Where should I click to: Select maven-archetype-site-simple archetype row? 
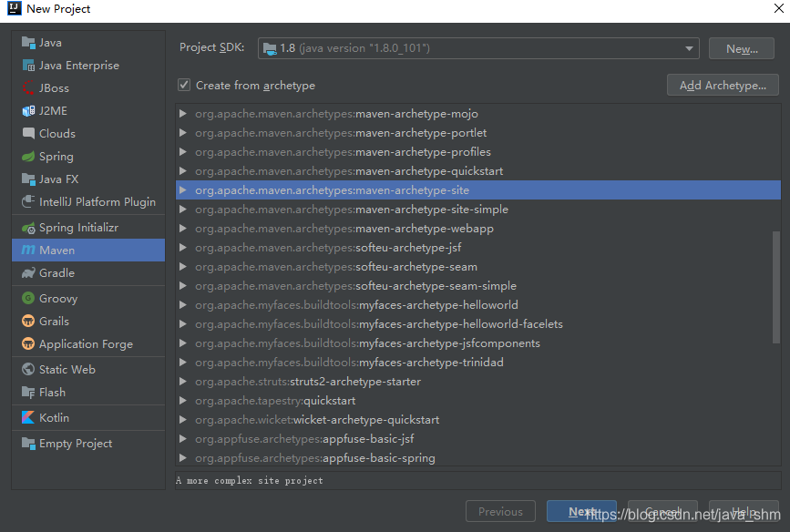(x=478, y=210)
